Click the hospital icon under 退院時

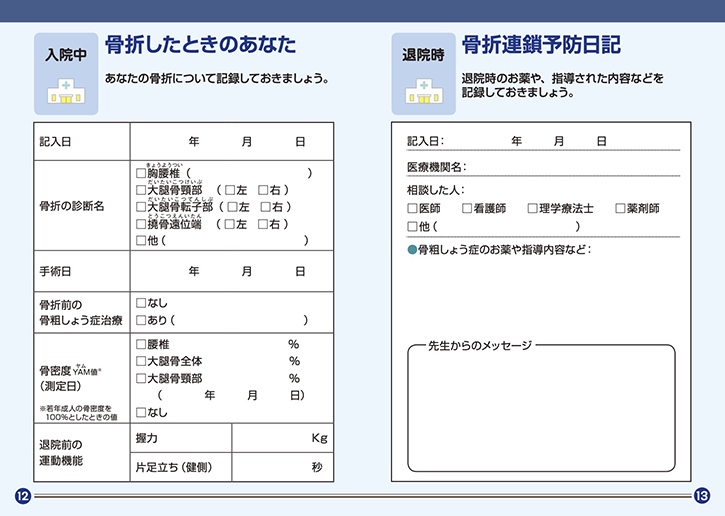(x=424, y=91)
